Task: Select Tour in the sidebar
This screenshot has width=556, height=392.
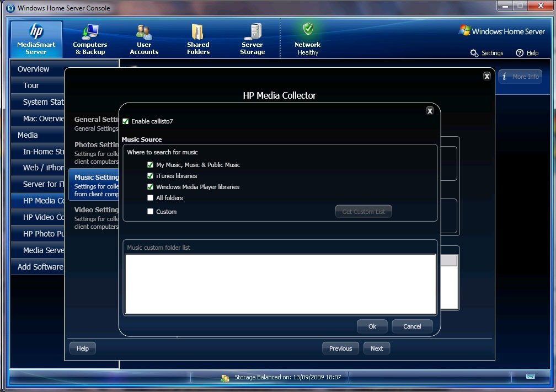Action: tap(38, 85)
